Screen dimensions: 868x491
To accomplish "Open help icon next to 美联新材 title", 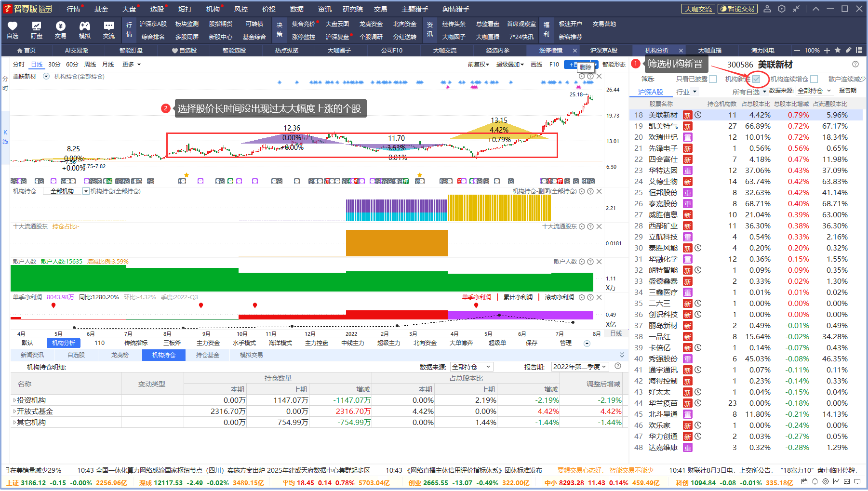I will coord(855,64).
